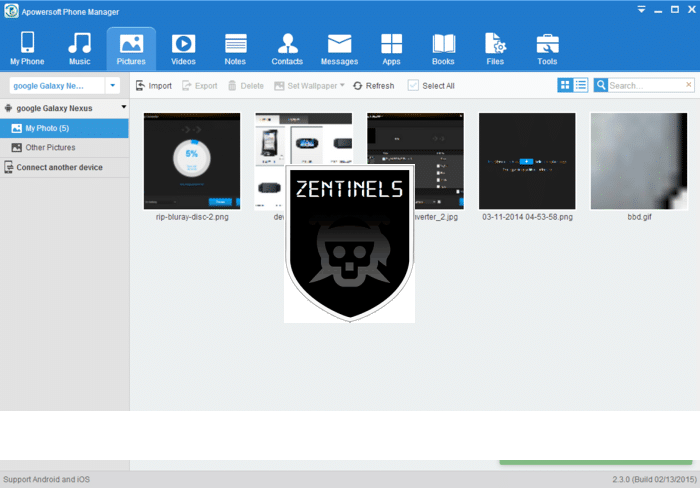Open the Messages section
This screenshot has height=488, width=700.
339,49
